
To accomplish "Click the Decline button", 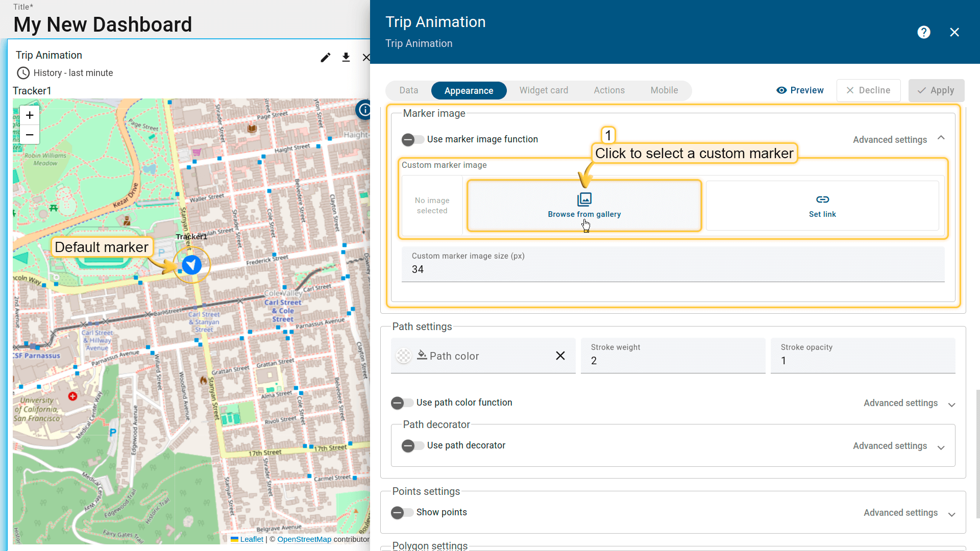I will point(868,90).
